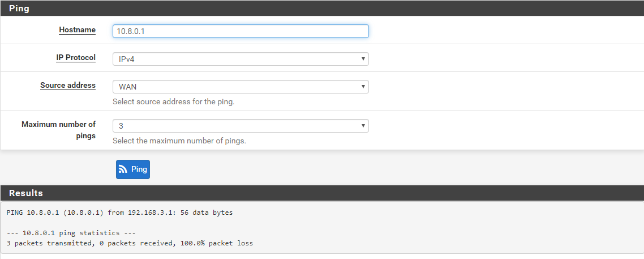Click the arrow on the IPv4 select box
The width and height of the screenshot is (644, 259).
click(x=363, y=59)
